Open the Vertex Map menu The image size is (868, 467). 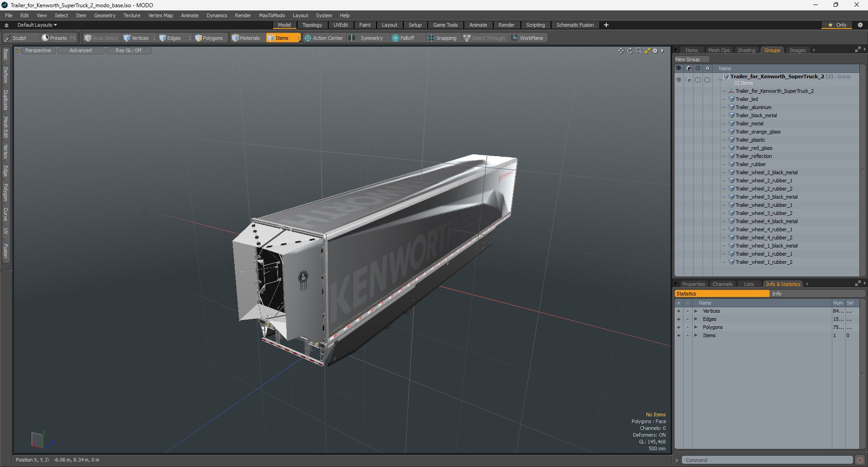click(160, 15)
